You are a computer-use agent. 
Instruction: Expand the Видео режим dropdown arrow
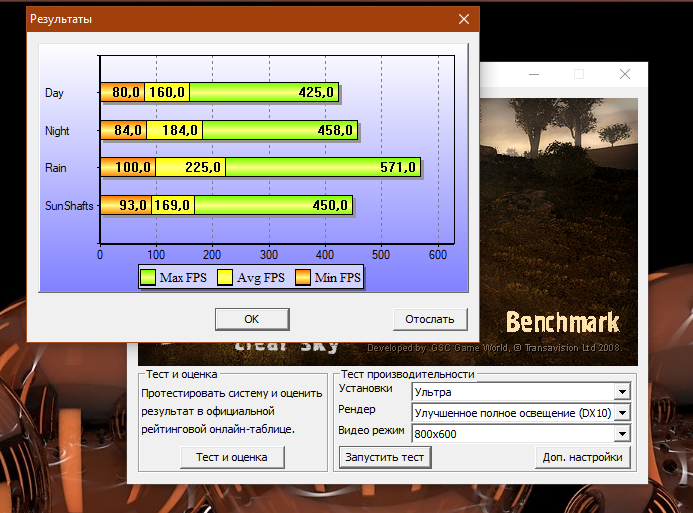622,433
